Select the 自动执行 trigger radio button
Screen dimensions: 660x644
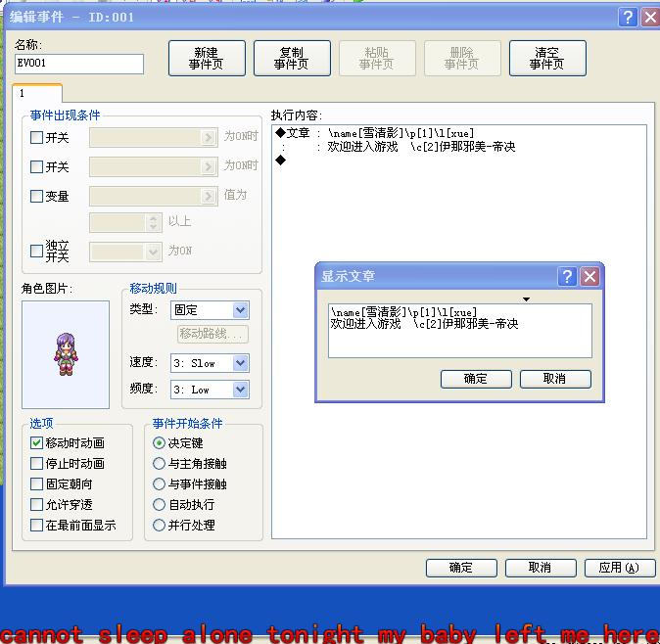click(159, 504)
